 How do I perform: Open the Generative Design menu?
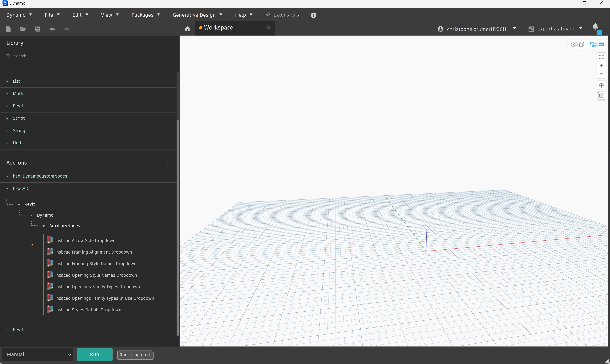coord(197,15)
